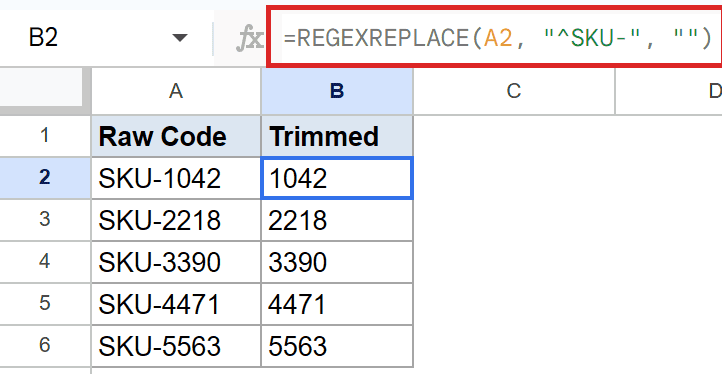This screenshot has width=722, height=374.
Task: Open the Name box dropdown arrow
Action: click(x=180, y=37)
